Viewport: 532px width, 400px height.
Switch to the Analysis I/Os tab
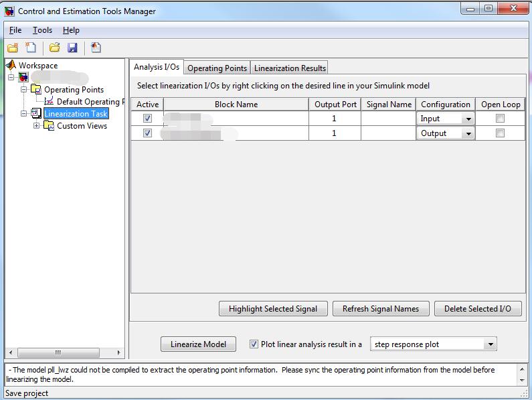(x=157, y=67)
